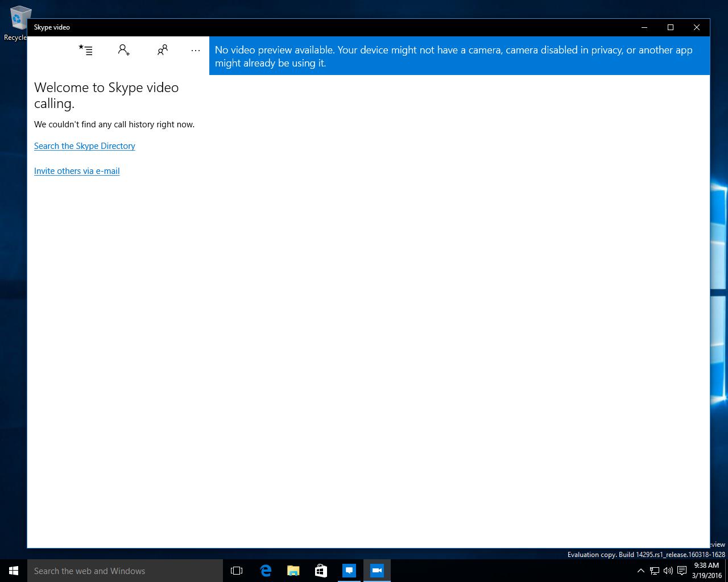Open Task View from the taskbar
The height and width of the screenshot is (582, 728).
(237, 571)
